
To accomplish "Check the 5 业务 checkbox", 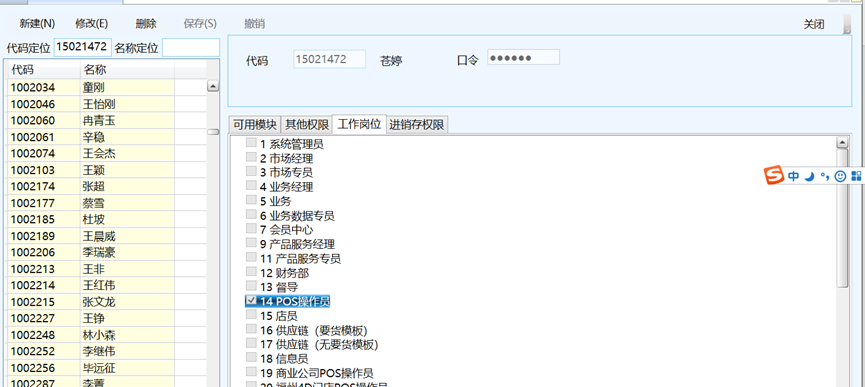I will pos(251,200).
